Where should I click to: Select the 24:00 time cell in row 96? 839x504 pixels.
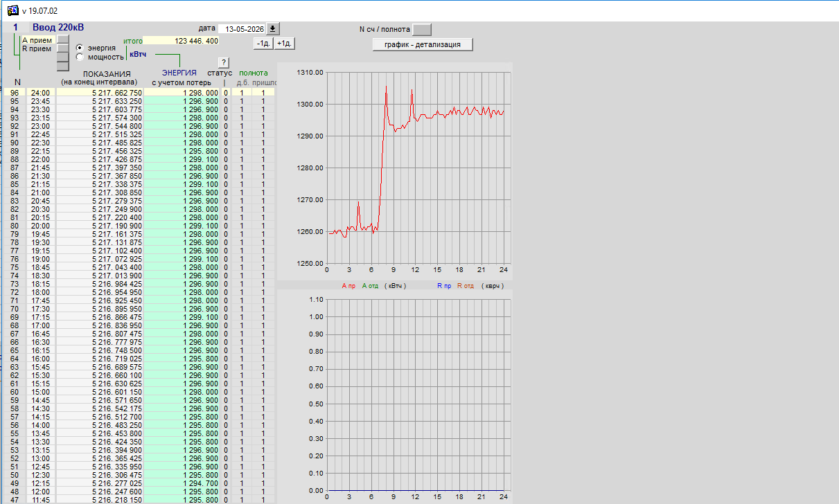click(41, 92)
